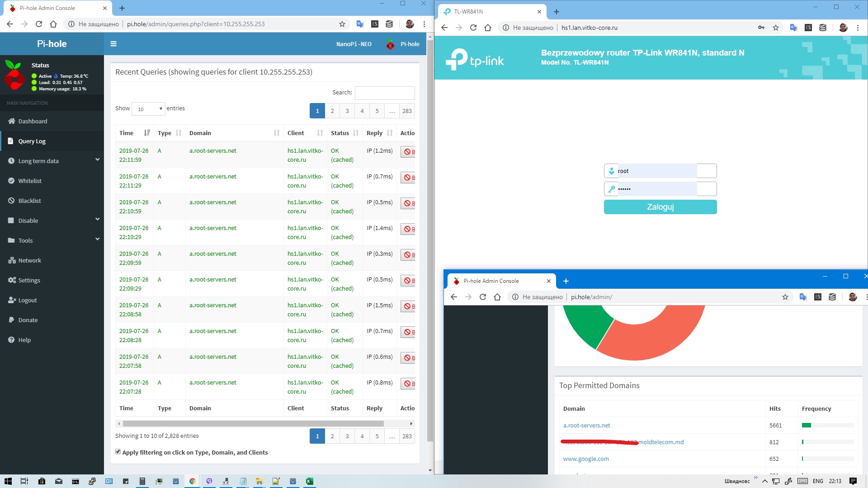868x488 pixels.
Task: Open new tab in bottom-right window
Action: pos(566,281)
